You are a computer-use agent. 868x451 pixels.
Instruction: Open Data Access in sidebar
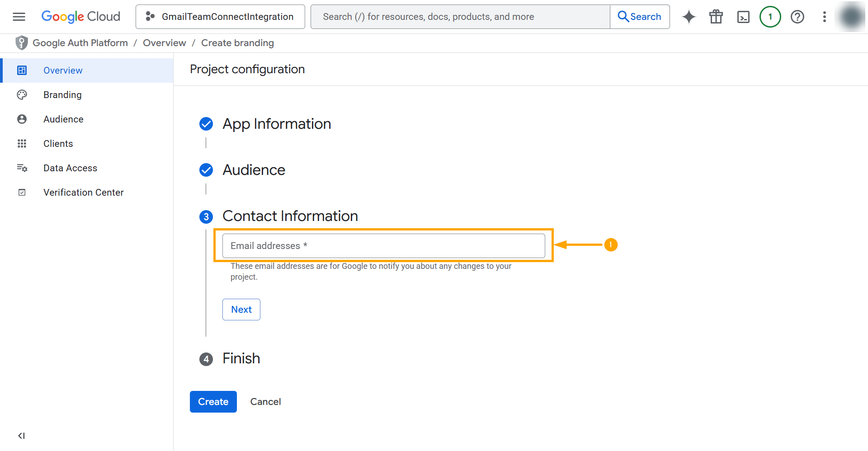tap(70, 168)
